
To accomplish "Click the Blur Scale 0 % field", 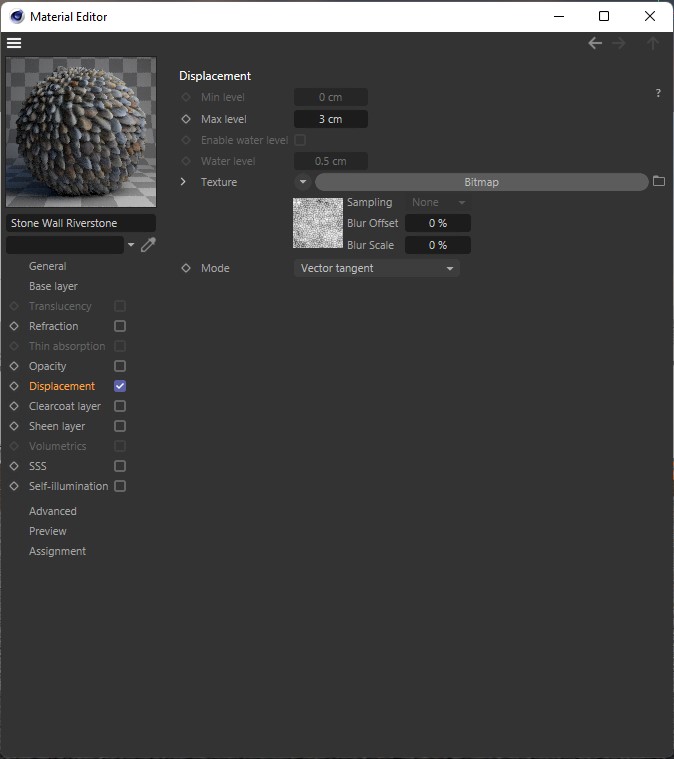I will coord(438,245).
